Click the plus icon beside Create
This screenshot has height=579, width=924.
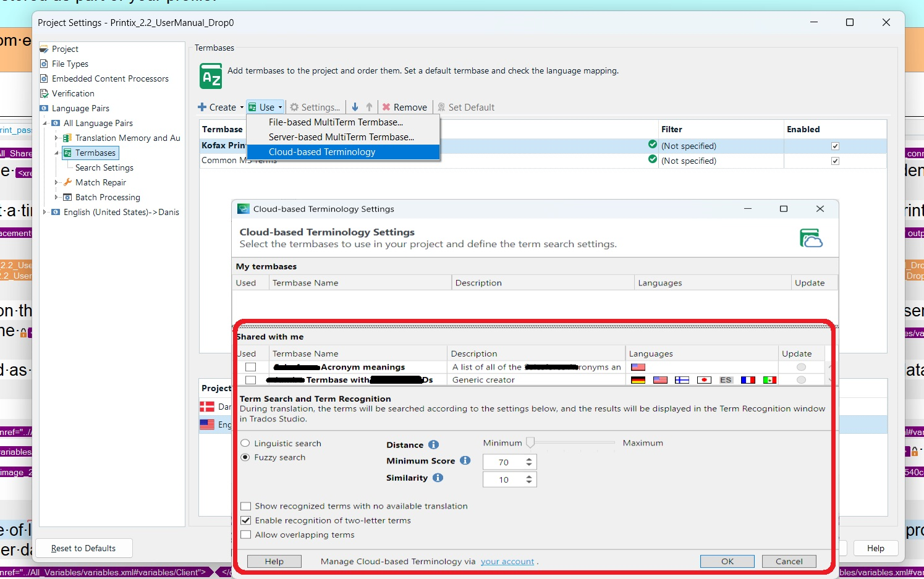(x=202, y=107)
